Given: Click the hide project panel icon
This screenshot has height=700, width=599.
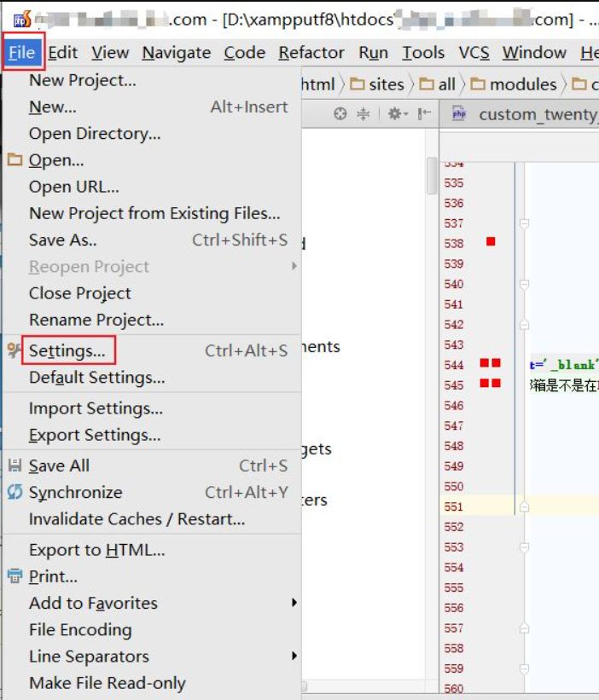Looking at the screenshot, I should coord(423,114).
